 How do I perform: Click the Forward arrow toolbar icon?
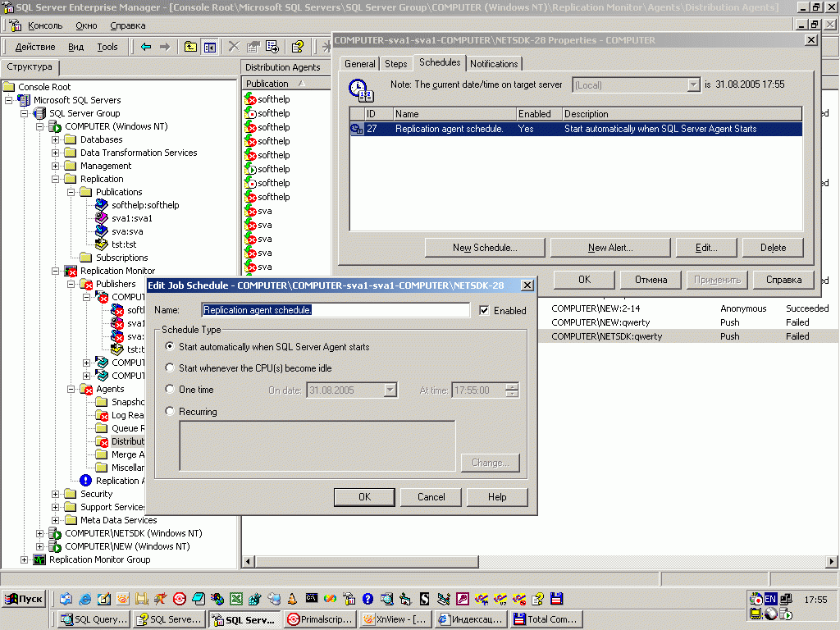165,47
